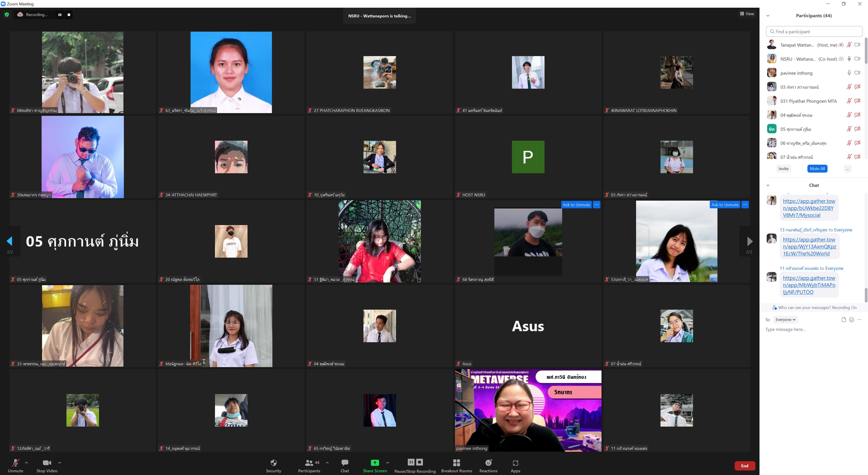This screenshot has width=868, height=475.
Task: Toggle muted mic for 05 participant row
Action: click(x=849, y=129)
